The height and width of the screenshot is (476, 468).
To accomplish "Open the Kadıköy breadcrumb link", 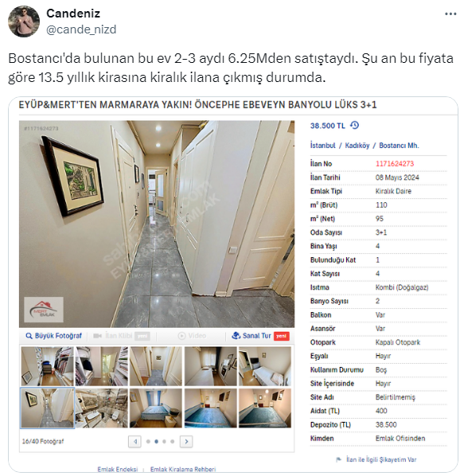I will pyautogui.click(x=357, y=146).
